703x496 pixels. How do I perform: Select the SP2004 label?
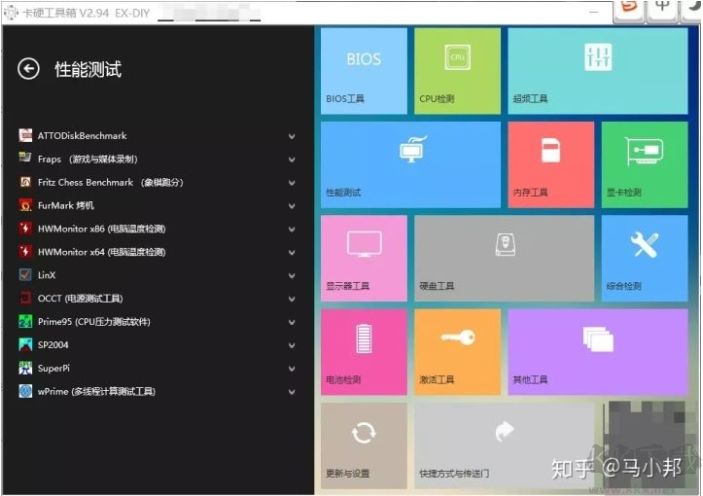coord(53,345)
